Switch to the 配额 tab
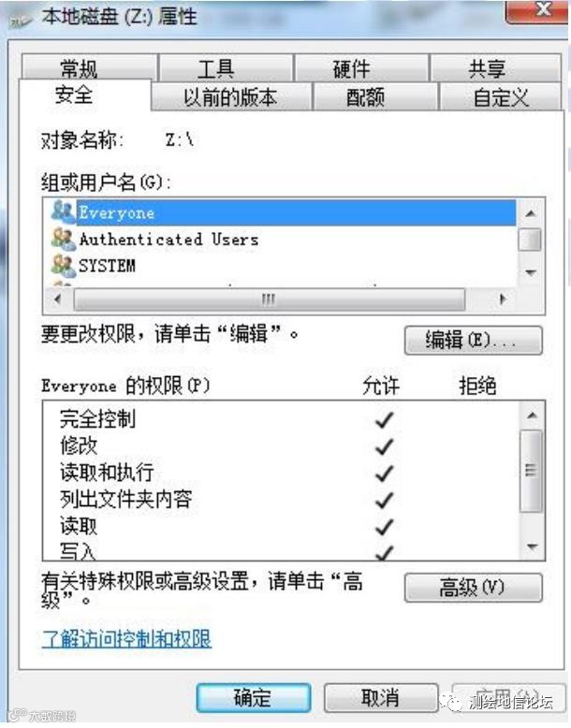571x728 pixels. (365, 96)
